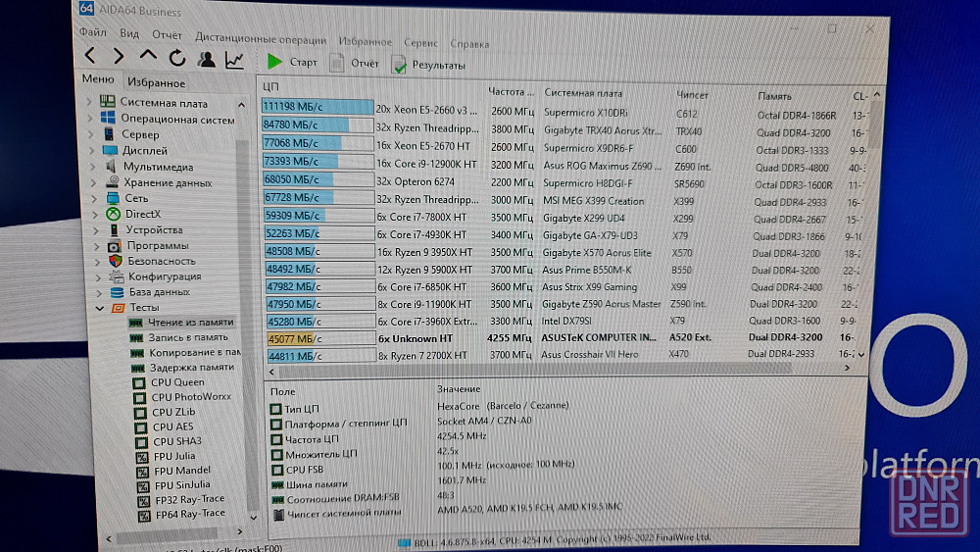Image resolution: width=980 pixels, height=552 pixels.
Task: Switch to the Избранное tab
Action: [156, 83]
